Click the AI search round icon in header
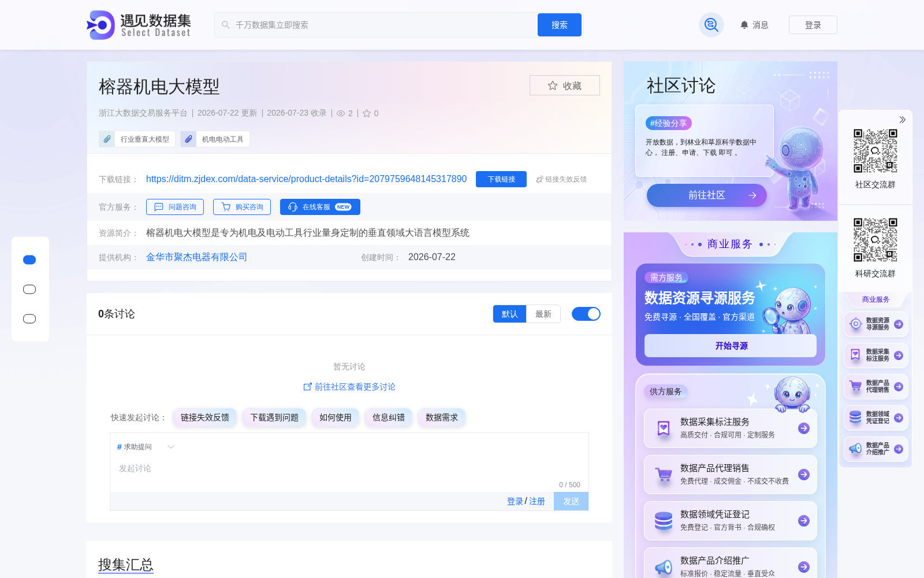 coord(711,25)
